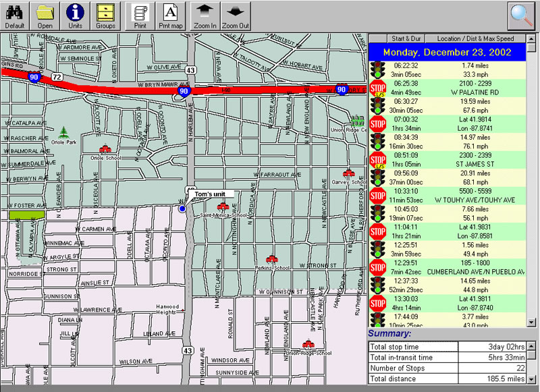Open the Groups toolbar button
This screenshot has height=392, width=540.
(x=105, y=16)
